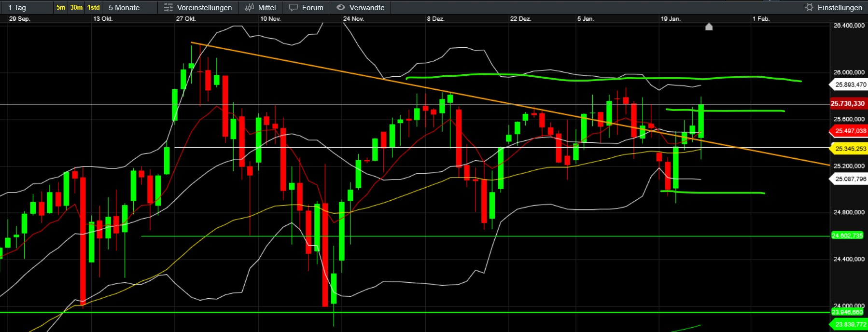Select the green 24.602,735 level label
This screenshot has height=332, width=868.
847,235
